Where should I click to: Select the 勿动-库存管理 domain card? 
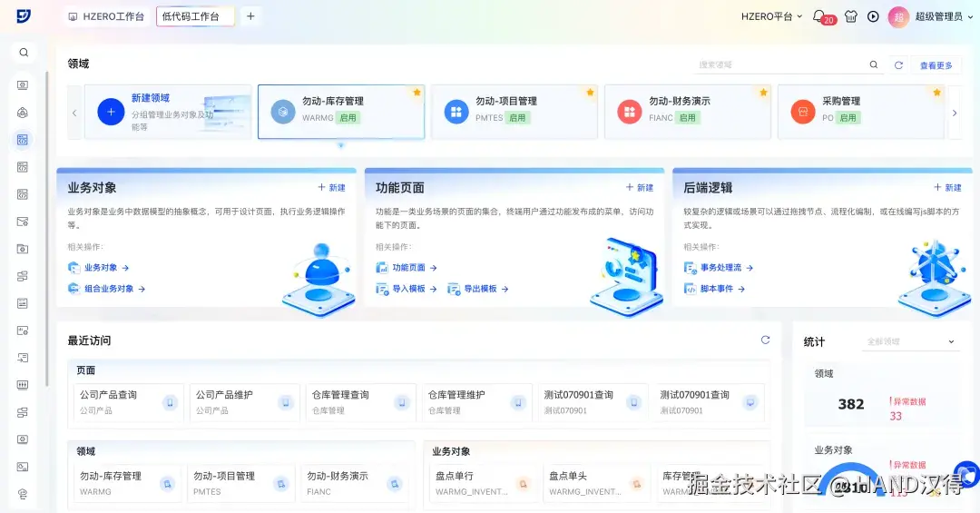tap(341, 112)
